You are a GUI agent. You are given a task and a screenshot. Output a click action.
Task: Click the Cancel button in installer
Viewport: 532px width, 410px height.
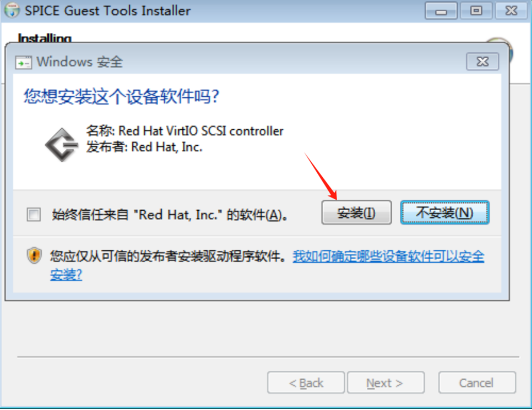tap(477, 382)
